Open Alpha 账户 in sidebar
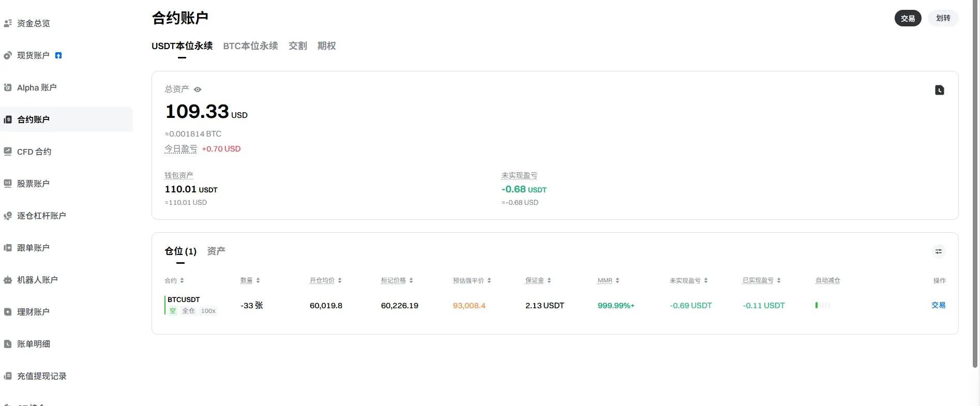Screen dimensions: 980x406 point(37,87)
